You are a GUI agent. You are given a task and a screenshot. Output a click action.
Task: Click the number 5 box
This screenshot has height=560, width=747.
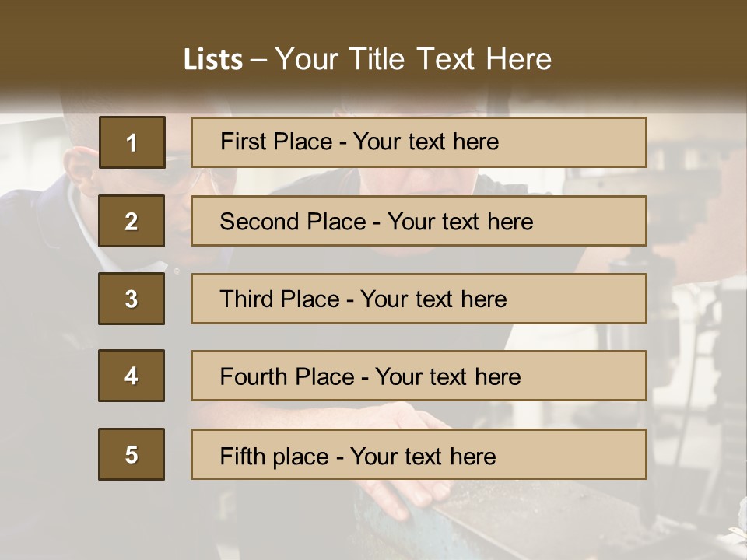[132, 454]
